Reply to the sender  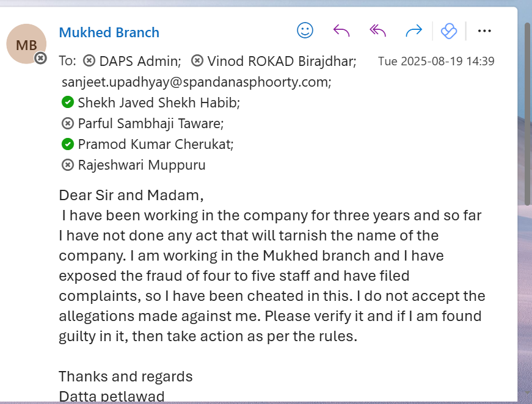pos(341,31)
